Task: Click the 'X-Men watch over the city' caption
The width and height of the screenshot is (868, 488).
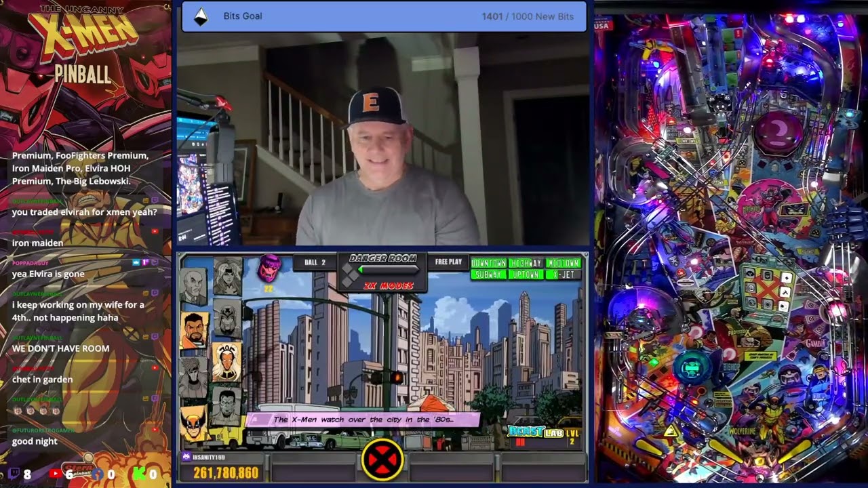Action: pos(363,420)
